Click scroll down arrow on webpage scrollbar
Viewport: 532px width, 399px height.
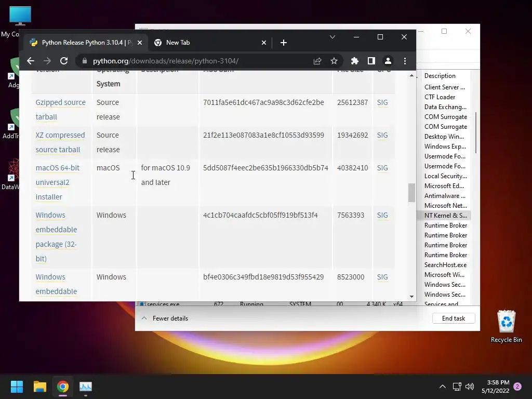(x=411, y=297)
